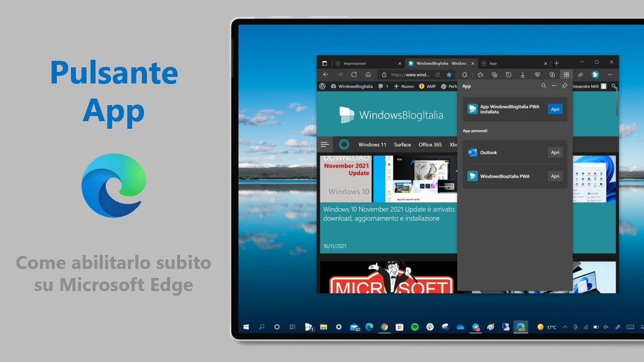Click Apri for installed WindowsBlogItalia PWA
This screenshot has width=644, height=362.
click(555, 109)
